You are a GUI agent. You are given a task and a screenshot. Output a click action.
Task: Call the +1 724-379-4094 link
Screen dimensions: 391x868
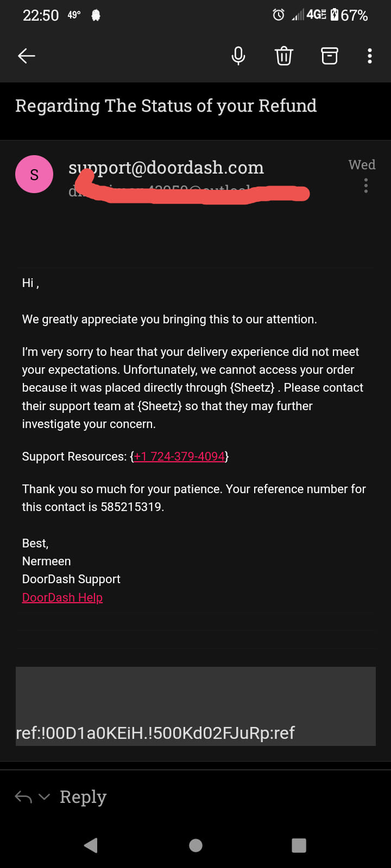tap(179, 456)
